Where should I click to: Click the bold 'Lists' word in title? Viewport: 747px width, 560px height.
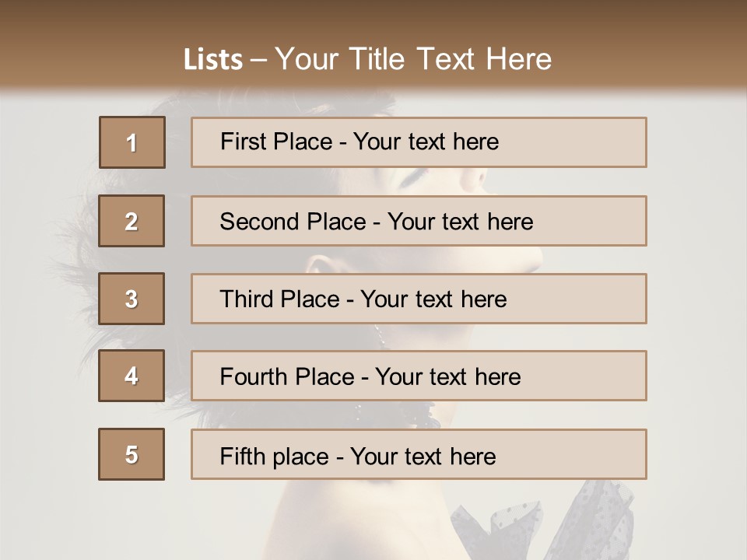point(212,60)
